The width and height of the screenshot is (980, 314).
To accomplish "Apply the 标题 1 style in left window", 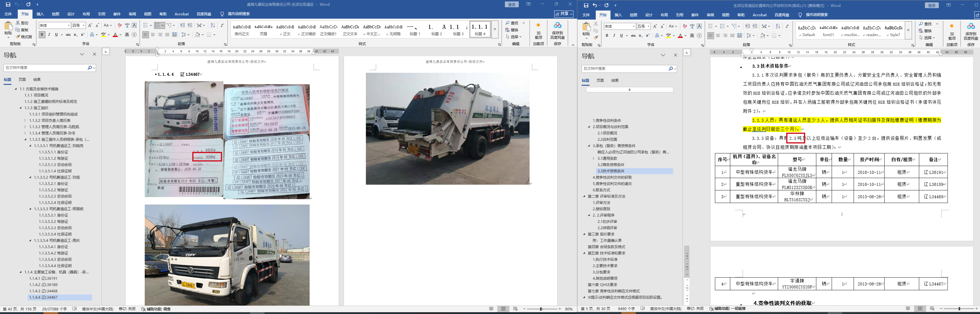I will 415,30.
